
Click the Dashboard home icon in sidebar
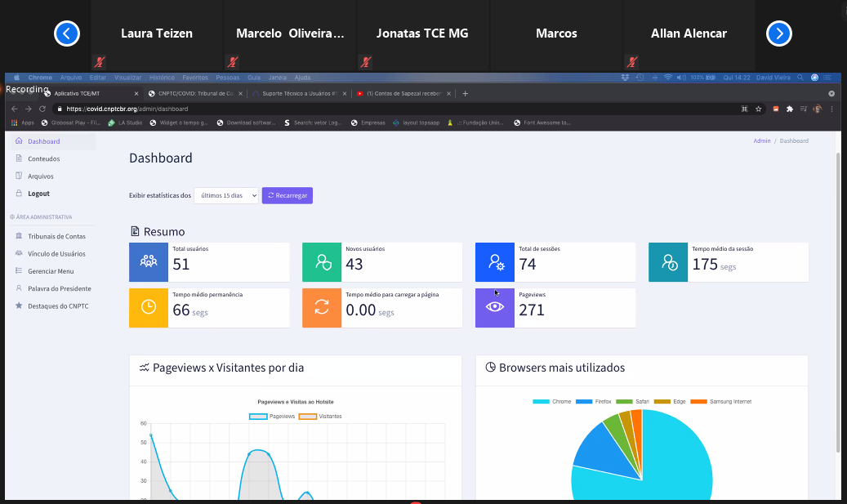coord(19,141)
